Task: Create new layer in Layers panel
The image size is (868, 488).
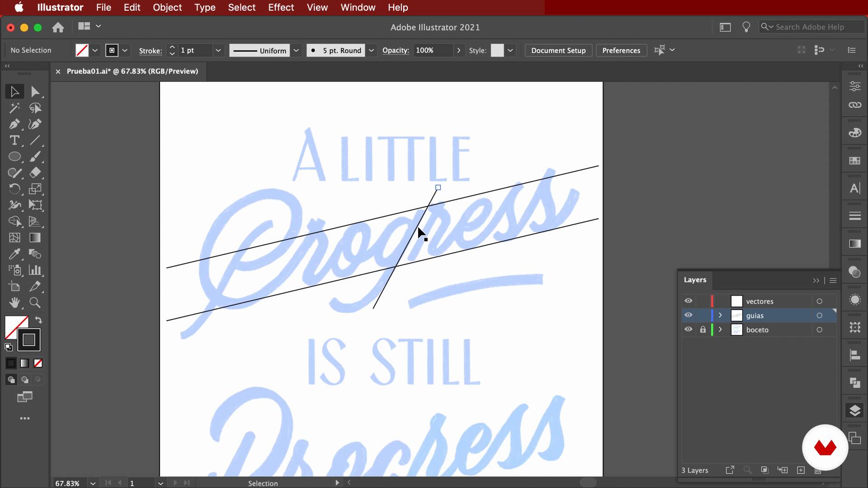Action: 801,470
